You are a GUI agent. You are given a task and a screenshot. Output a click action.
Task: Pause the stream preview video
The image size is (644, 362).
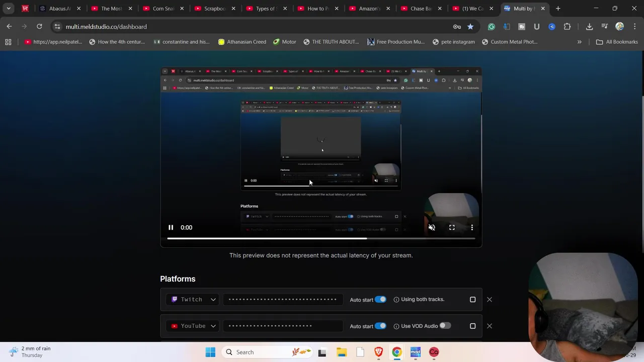click(x=171, y=227)
